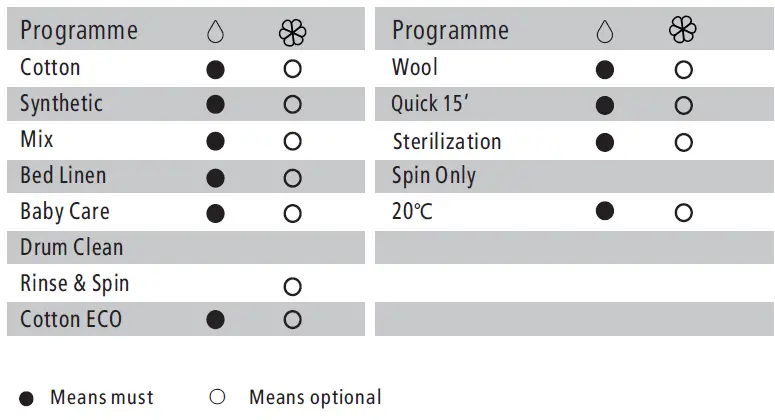Toggle the optional circle for Rinse & Spin

pos(292,287)
